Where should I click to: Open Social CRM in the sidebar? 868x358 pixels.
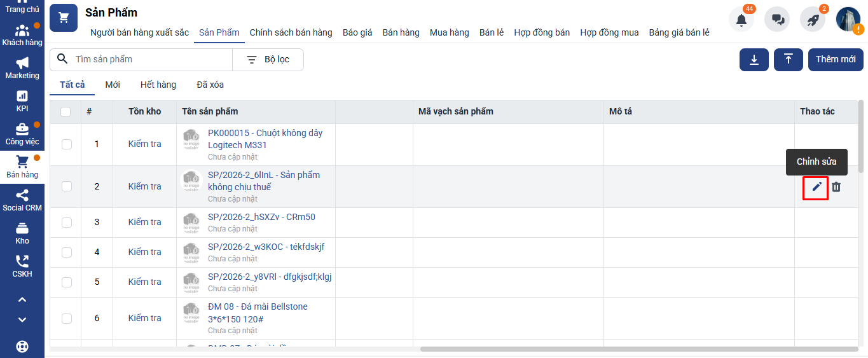tap(22, 200)
